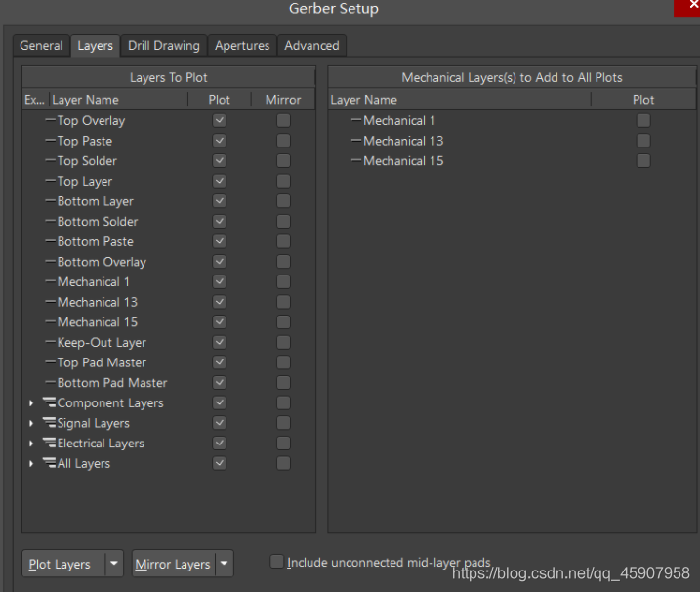Select the Top Pad Master row

(x=169, y=362)
